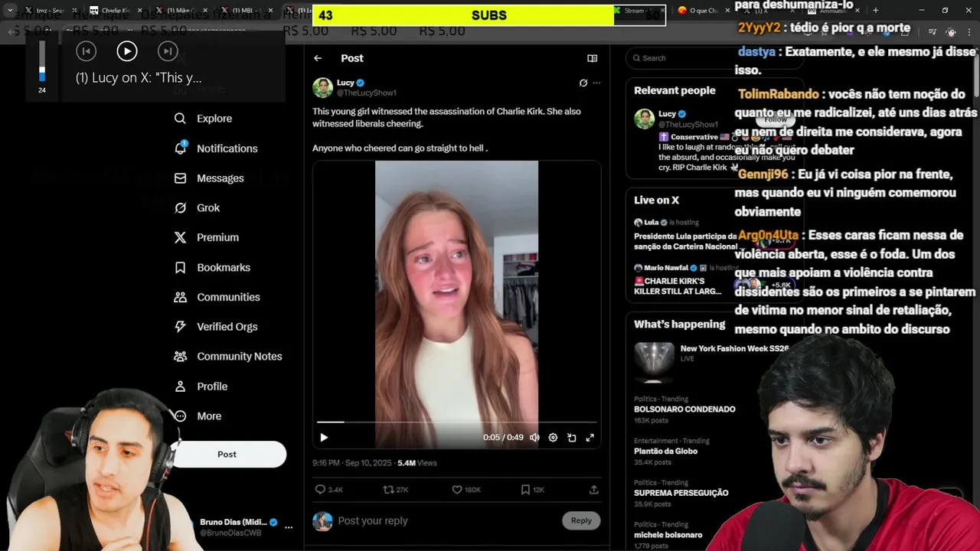Click the white Post button
The width and height of the screenshot is (980, 551).
pyautogui.click(x=227, y=455)
